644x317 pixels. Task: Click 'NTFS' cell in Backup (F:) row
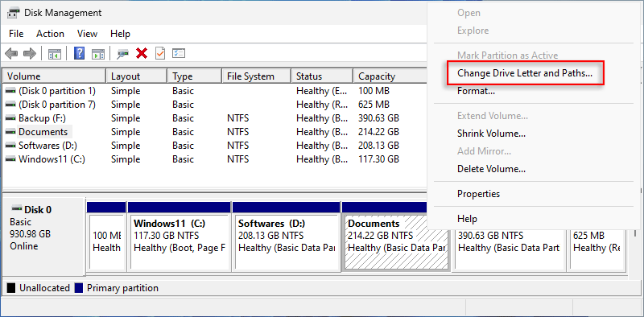[237, 118]
